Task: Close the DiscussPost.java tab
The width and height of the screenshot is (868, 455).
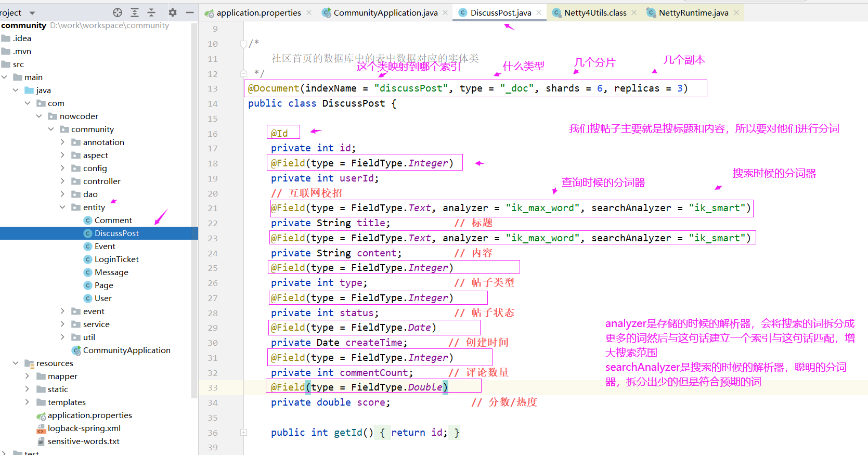Action: coord(539,12)
